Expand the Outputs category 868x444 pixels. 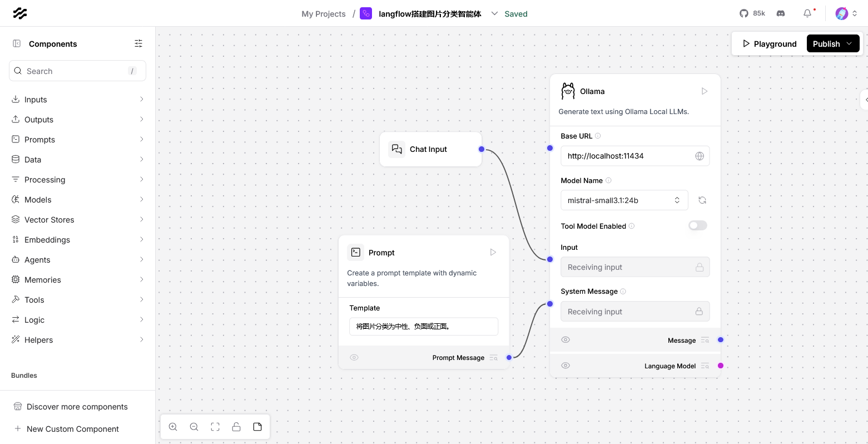click(78, 120)
